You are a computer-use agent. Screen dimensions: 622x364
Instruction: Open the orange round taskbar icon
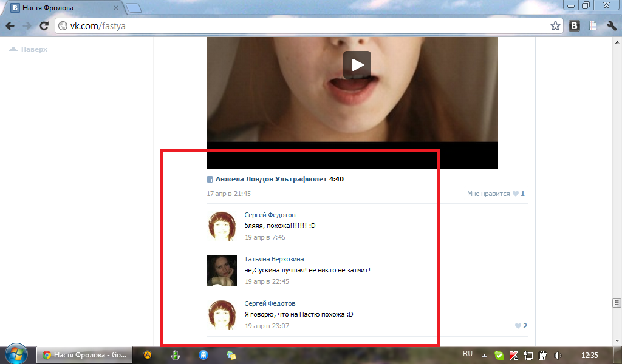[148, 355]
